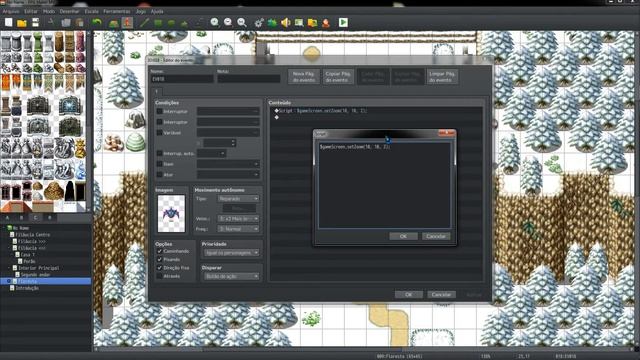
Task: Select tileset tab C
Action: pyautogui.click(x=36, y=218)
